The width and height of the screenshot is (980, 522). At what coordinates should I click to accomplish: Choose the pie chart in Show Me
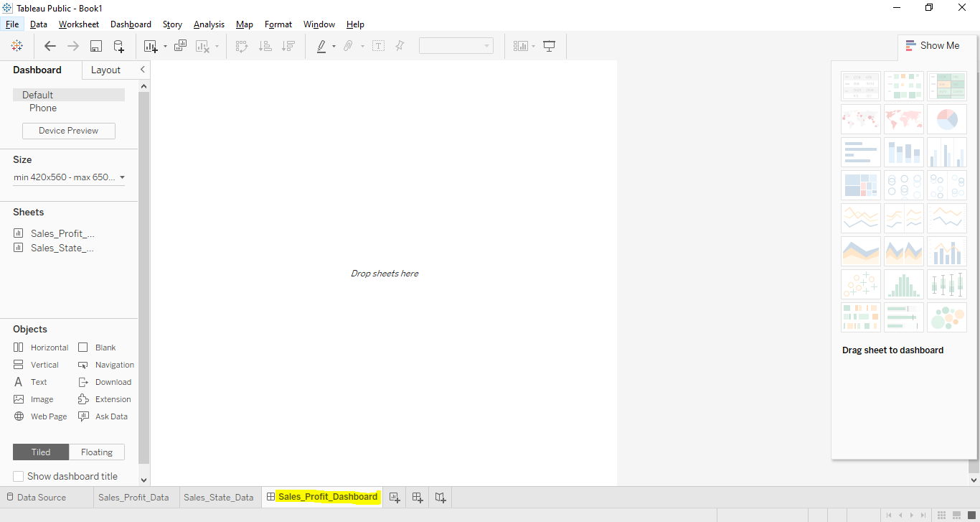point(947,119)
